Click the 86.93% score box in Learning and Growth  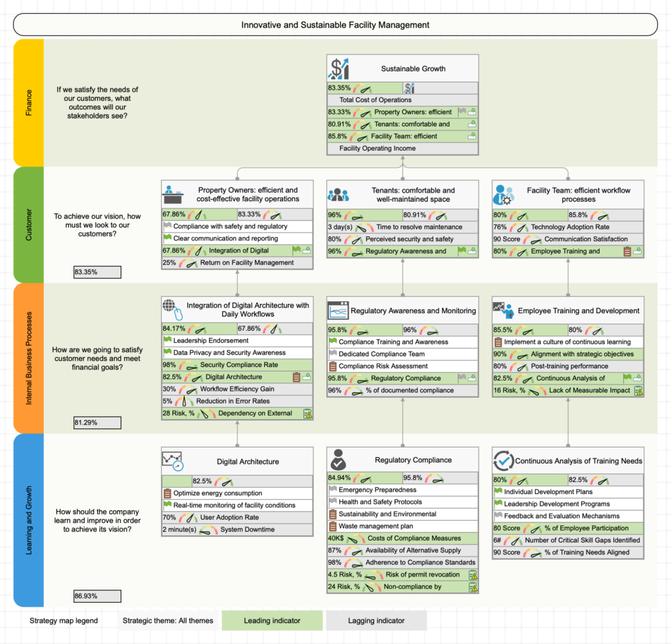point(97,596)
